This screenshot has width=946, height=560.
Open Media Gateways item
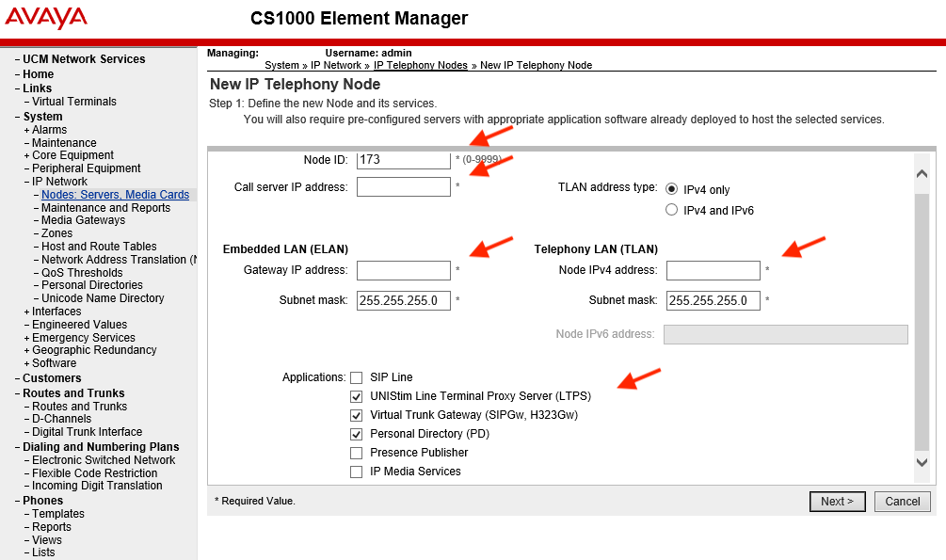click(83, 220)
